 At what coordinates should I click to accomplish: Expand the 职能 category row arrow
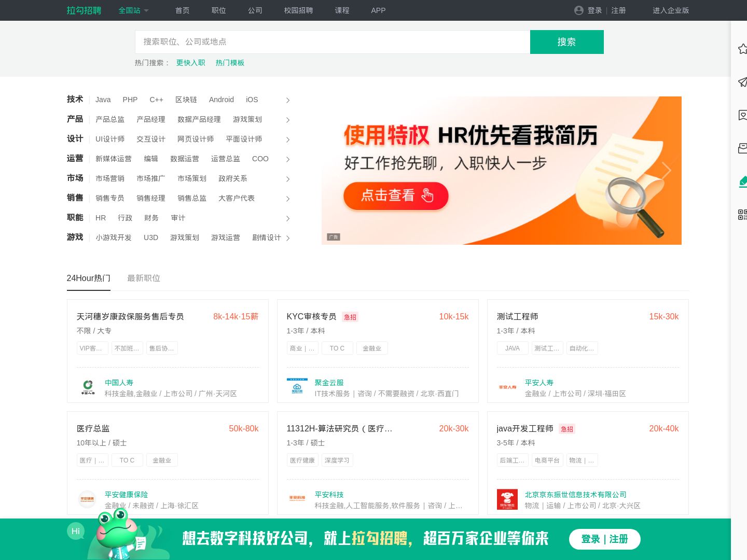point(288,218)
